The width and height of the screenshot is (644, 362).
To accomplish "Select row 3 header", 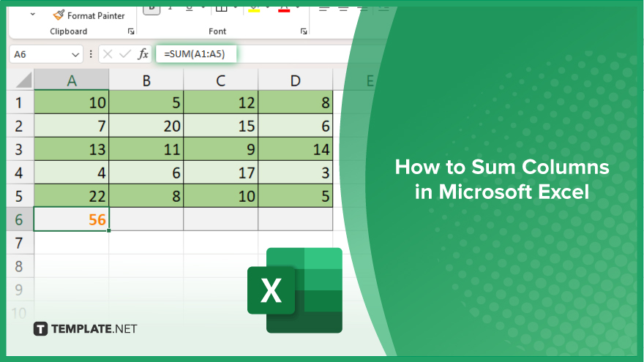I will click(20, 149).
